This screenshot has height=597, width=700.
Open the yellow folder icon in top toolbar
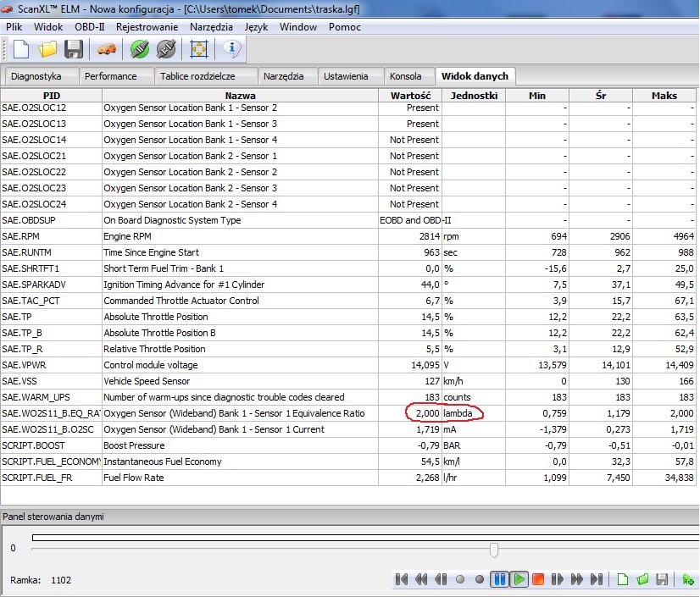click(x=47, y=48)
